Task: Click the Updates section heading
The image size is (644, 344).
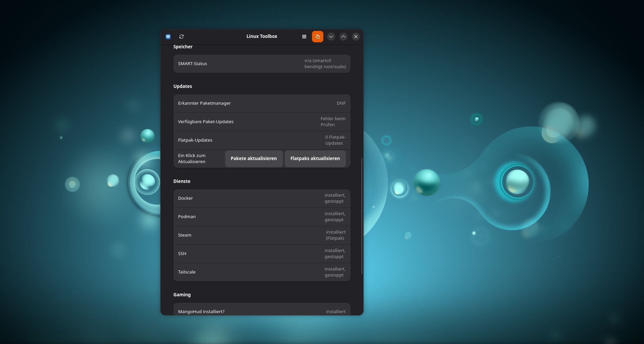Action: coord(183,86)
